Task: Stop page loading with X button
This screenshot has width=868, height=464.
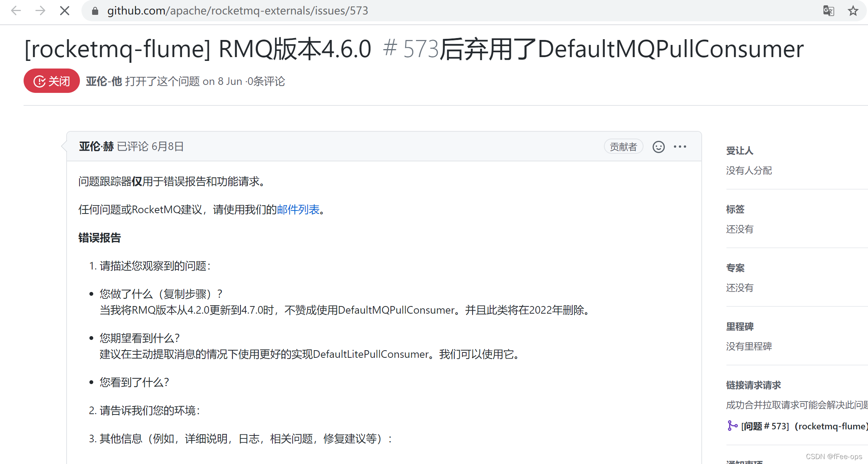Action: coord(65,11)
